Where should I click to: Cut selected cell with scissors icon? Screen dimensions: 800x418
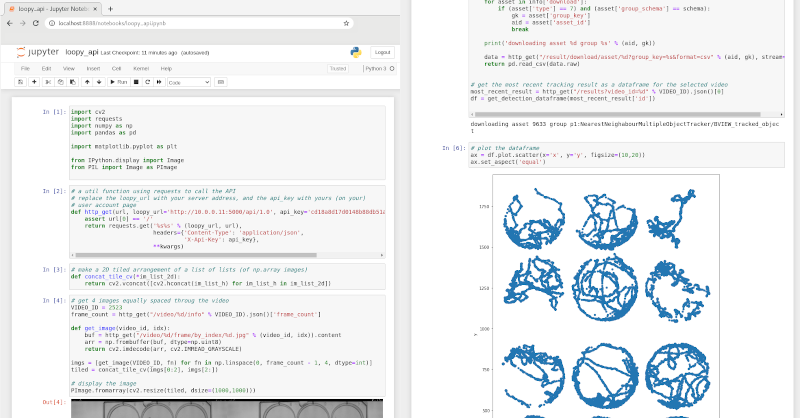click(47, 81)
